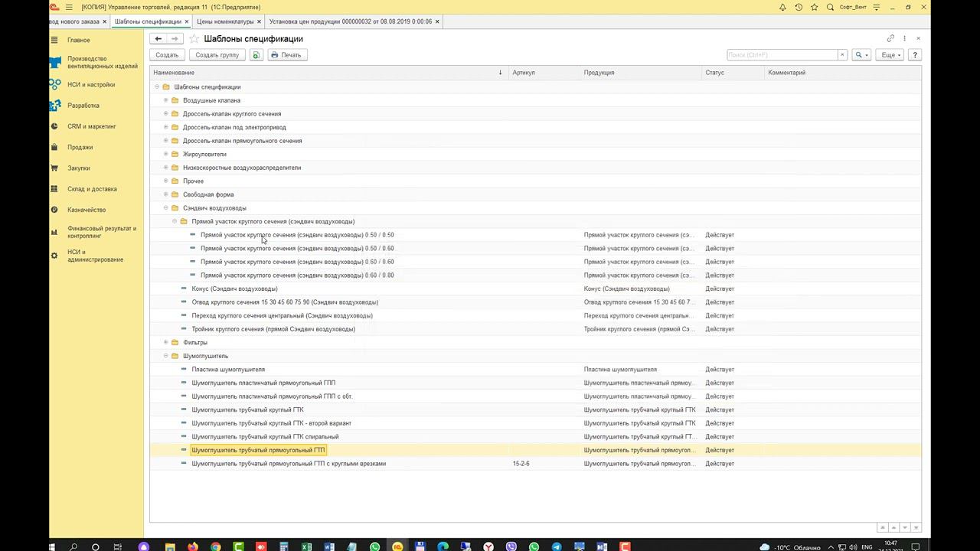Image resolution: width=980 pixels, height=551 pixels.
Task: Open notifications bell in title bar
Action: click(x=782, y=7)
